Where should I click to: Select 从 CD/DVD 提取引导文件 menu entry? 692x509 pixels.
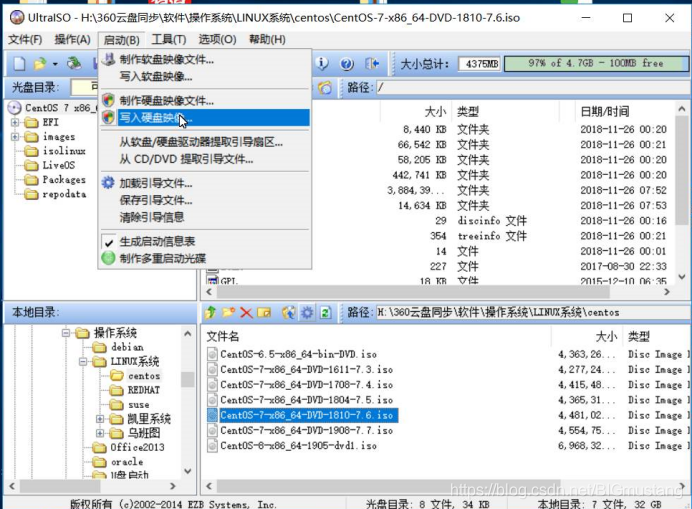[205, 159]
